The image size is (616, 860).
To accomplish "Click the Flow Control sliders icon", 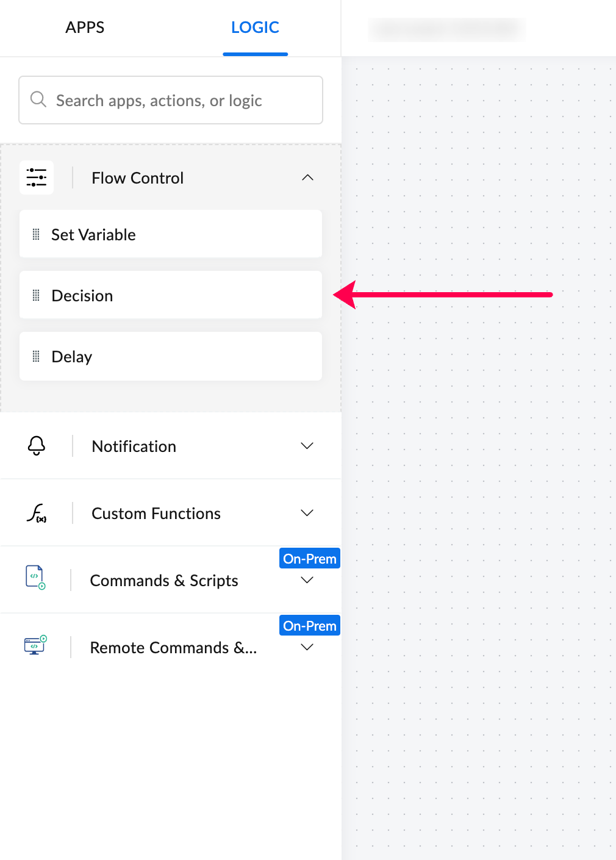I will coord(37,177).
